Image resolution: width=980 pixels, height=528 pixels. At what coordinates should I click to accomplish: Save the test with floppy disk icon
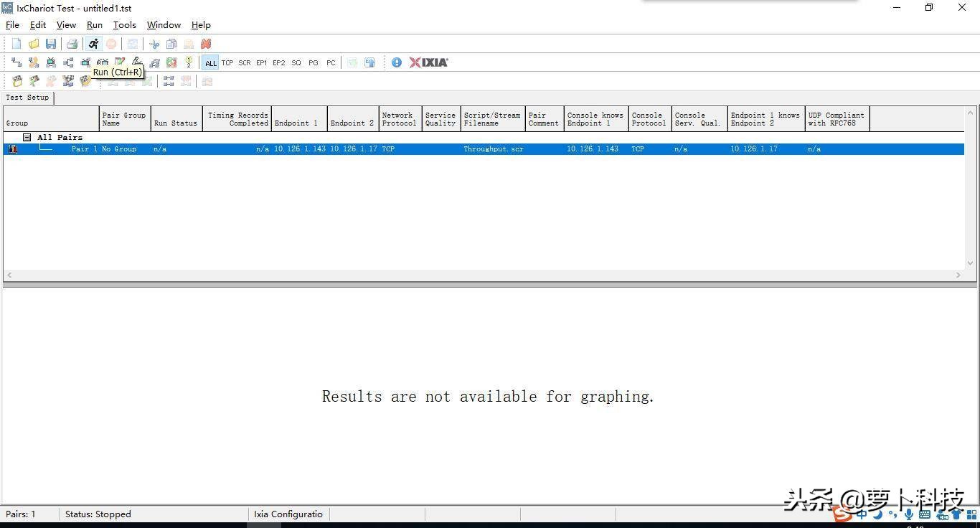pos(51,44)
